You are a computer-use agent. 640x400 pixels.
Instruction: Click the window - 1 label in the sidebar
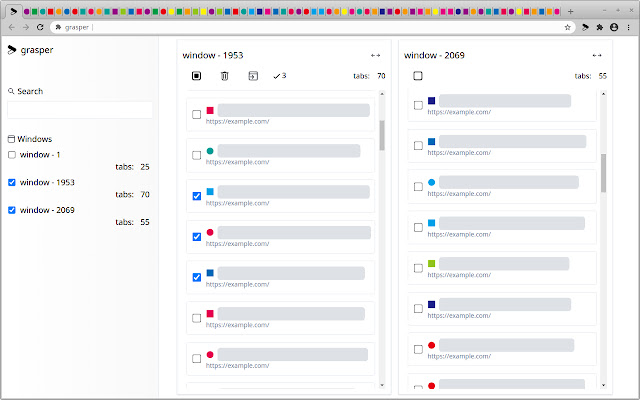tap(40, 155)
